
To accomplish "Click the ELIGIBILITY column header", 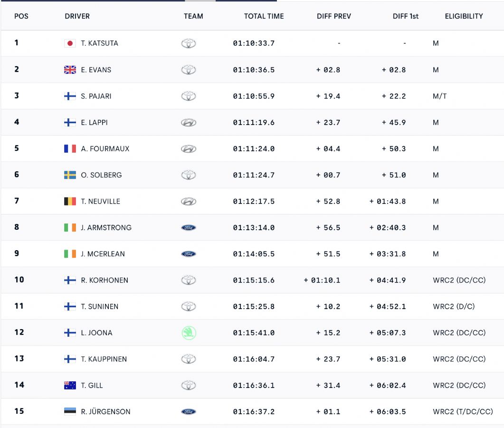I will click(464, 16).
